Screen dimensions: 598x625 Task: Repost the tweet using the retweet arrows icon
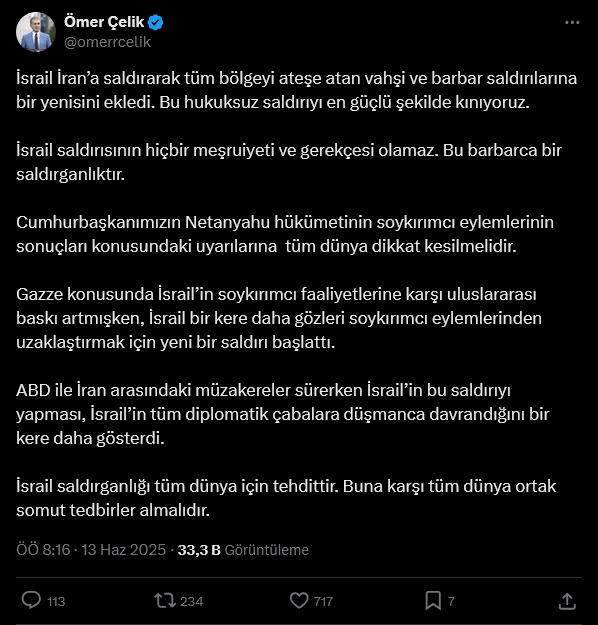click(165, 601)
